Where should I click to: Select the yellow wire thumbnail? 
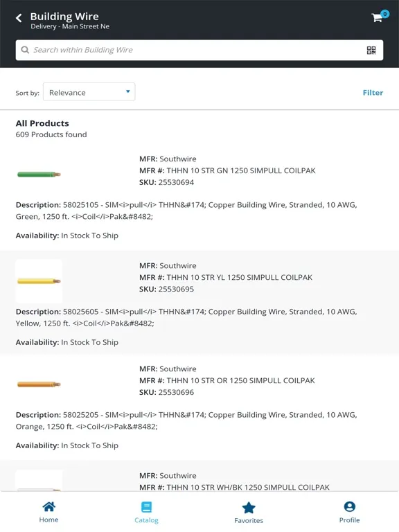coord(39,281)
